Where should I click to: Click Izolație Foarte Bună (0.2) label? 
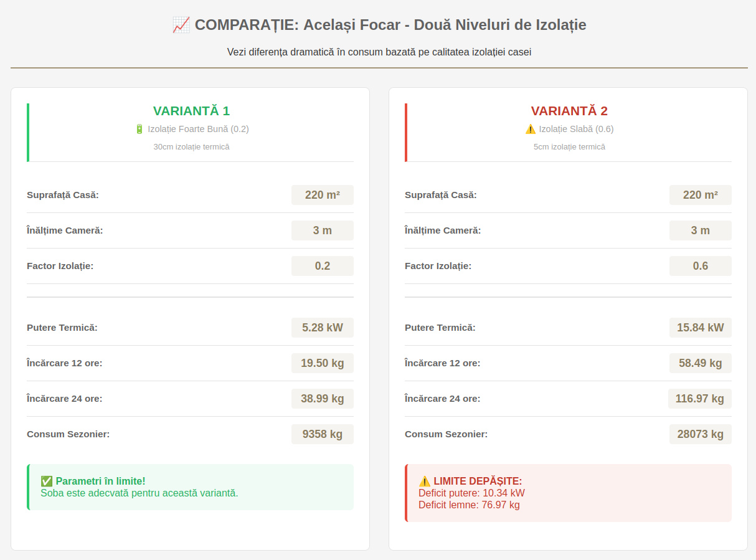click(x=198, y=129)
